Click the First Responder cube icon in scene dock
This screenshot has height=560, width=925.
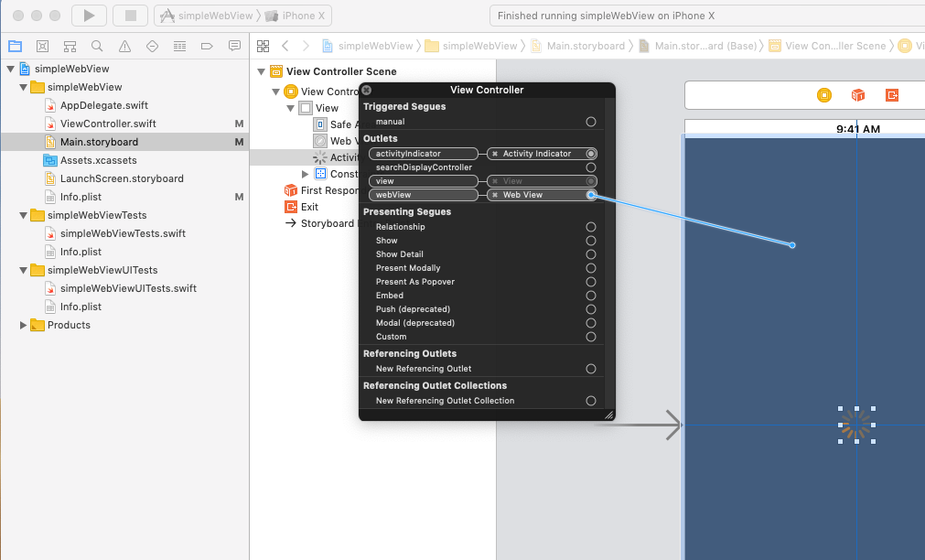pos(857,95)
